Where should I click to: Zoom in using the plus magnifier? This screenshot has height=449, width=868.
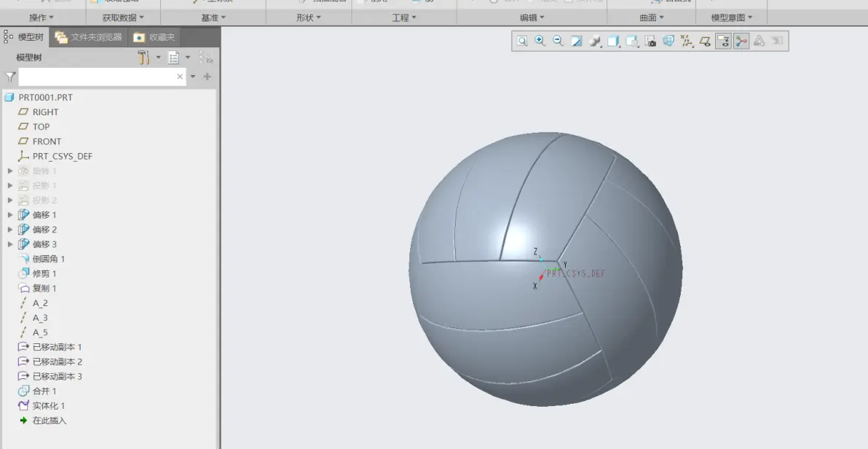coord(540,41)
